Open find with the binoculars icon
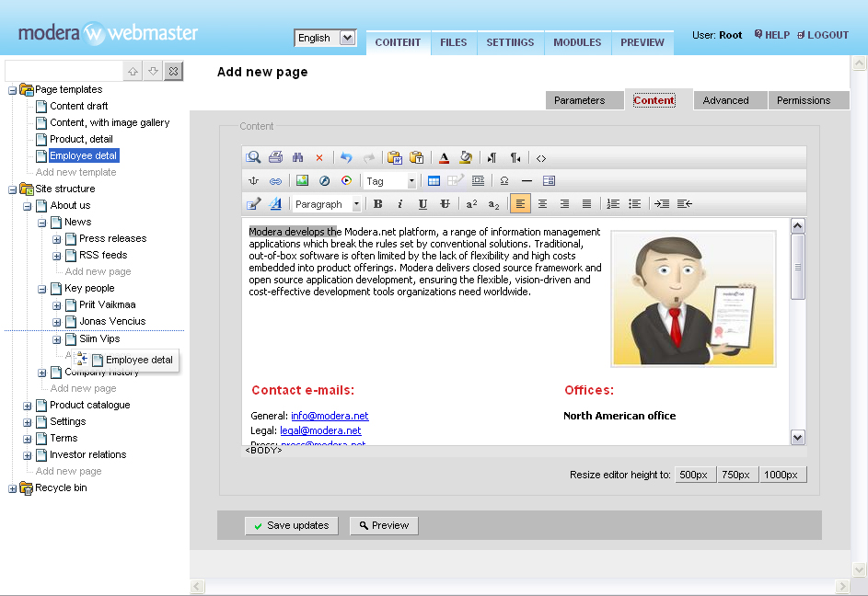This screenshot has height=596, width=868. pos(298,157)
